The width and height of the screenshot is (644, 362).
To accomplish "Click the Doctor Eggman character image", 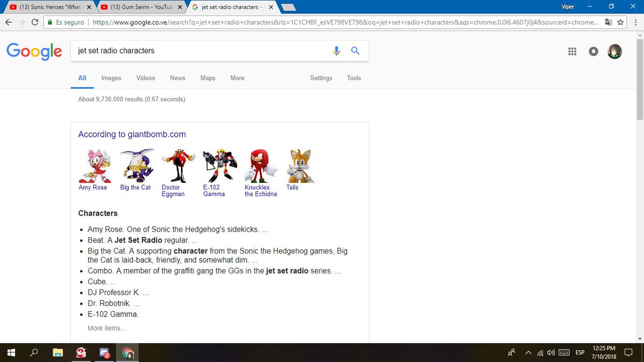I will (x=178, y=166).
